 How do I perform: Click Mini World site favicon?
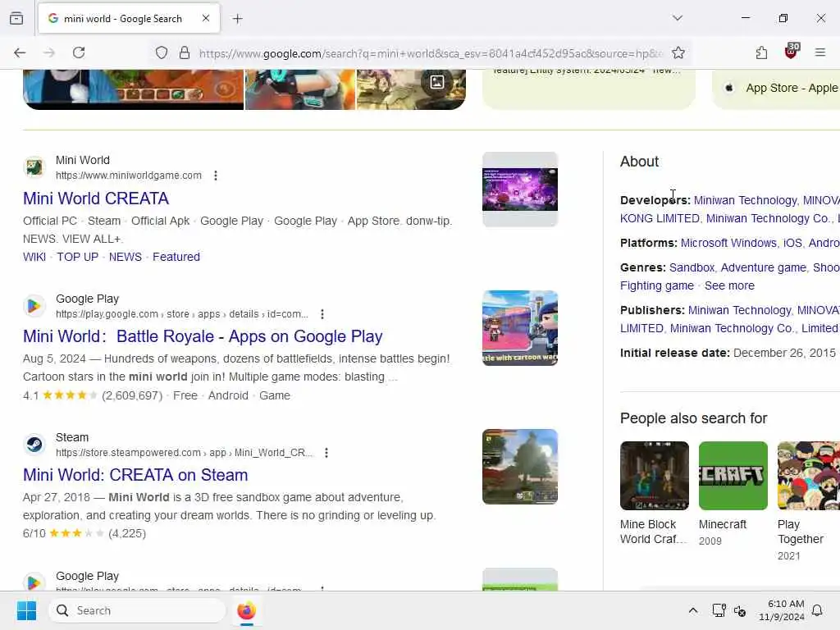tap(34, 167)
